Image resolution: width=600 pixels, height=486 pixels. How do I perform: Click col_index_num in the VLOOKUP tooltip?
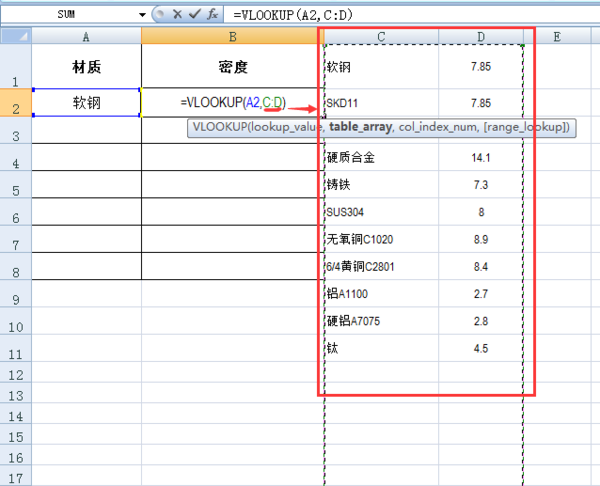click(x=439, y=127)
